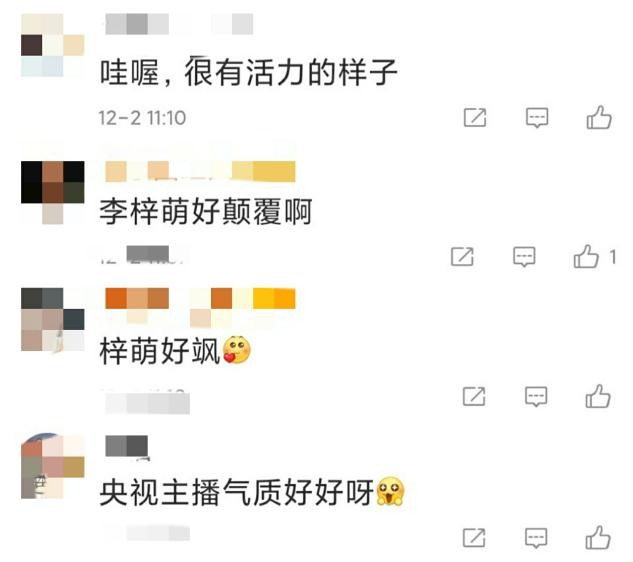This screenshot has height=562, width=633.
Task: Reply to the 梓萌好飒 comment
Action: click(x=536, y=396)
